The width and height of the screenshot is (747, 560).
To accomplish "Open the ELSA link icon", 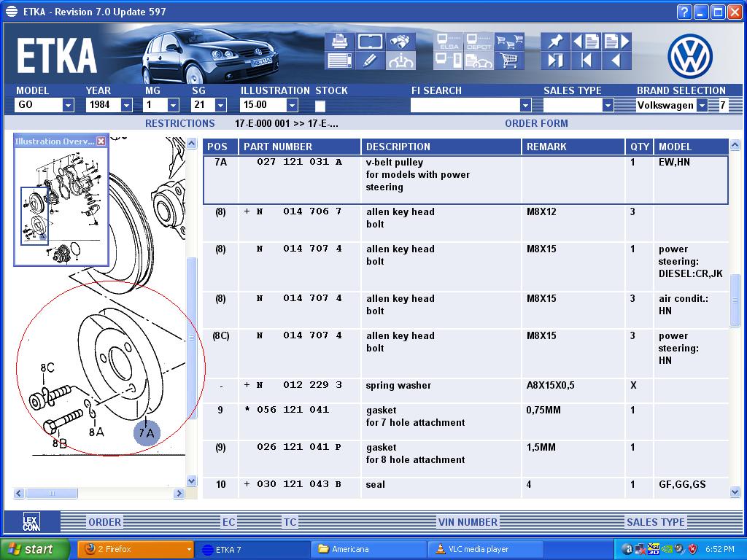I will pyautogui.click(x=448, y=42).
